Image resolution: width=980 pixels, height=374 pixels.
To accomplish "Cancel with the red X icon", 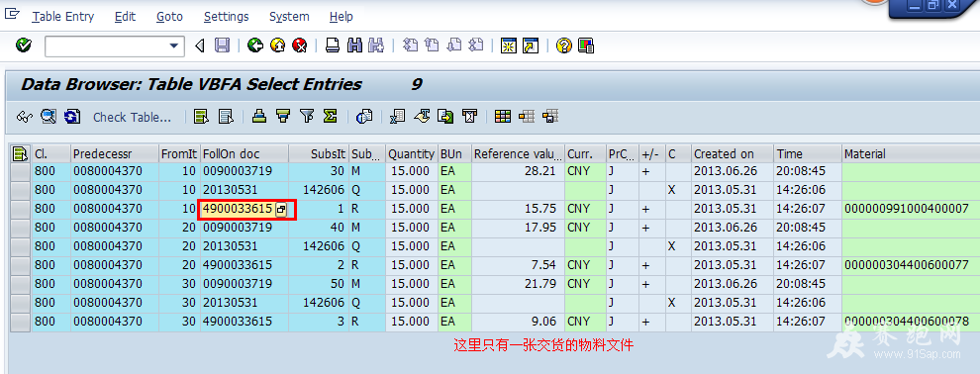I will coord(300,46).
